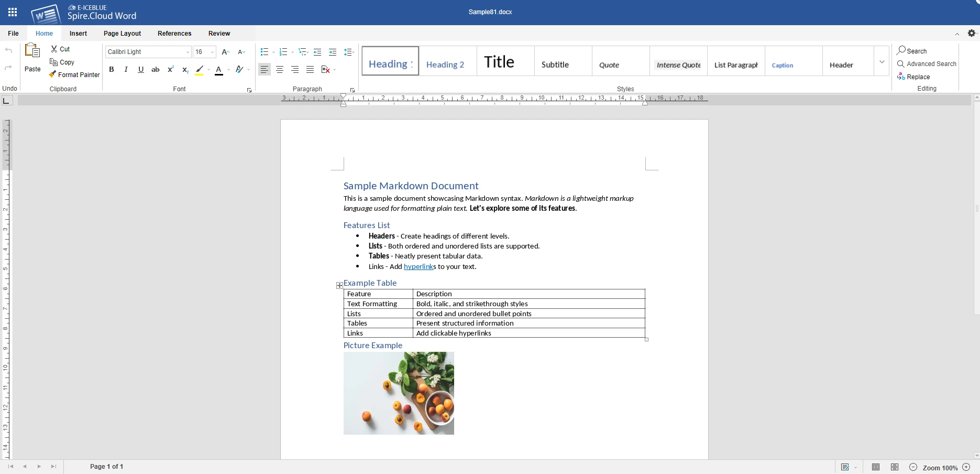
Task: Open the settings gear at top right
Action: click(x=972, y=33)
